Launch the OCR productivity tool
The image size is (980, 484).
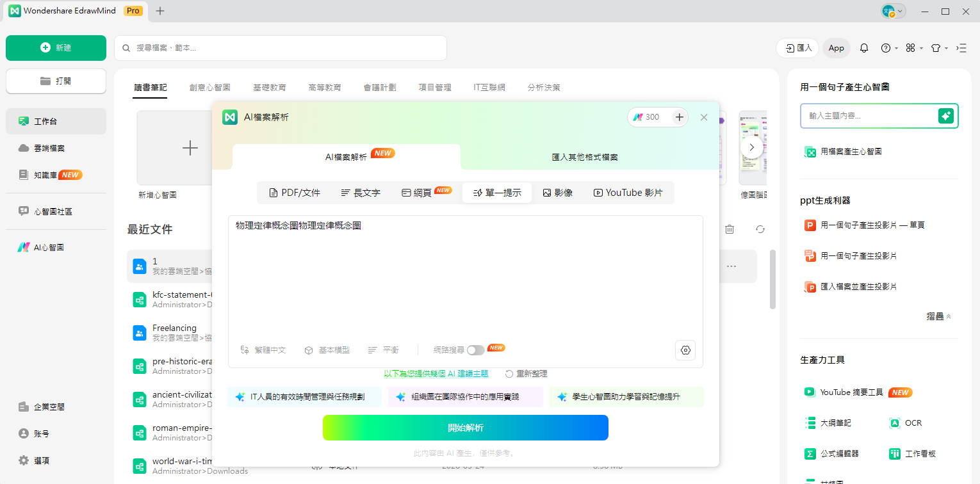pos(906,423)
